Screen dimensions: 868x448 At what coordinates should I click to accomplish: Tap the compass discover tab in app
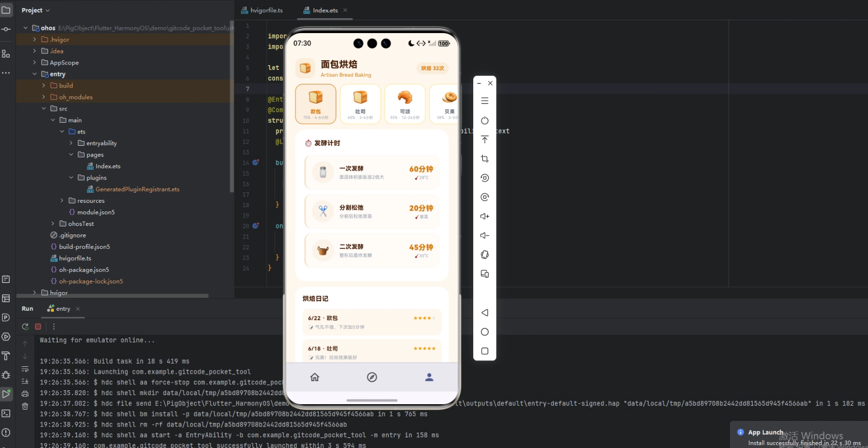pyautogui.click(x=372, y=377)
